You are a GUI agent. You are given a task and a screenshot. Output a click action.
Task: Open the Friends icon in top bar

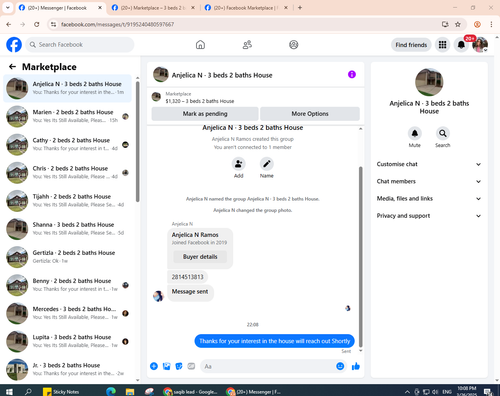click(247, 45)
